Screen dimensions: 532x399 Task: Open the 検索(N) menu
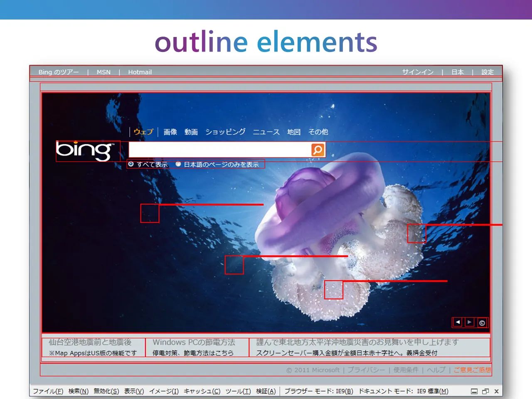[79, 391]
